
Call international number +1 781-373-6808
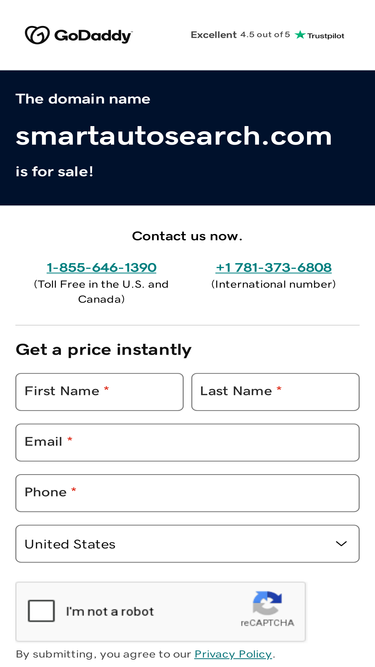[273, 268]
